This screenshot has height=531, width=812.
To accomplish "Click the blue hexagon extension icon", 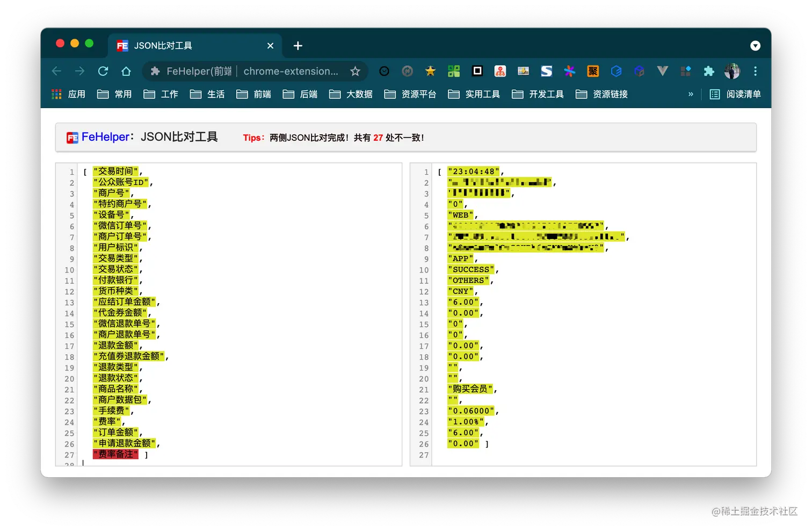I will pos(617,71).
